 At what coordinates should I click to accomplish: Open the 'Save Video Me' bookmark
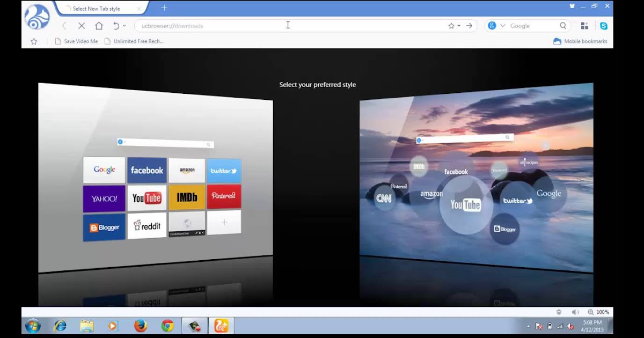tap(77, 41)
